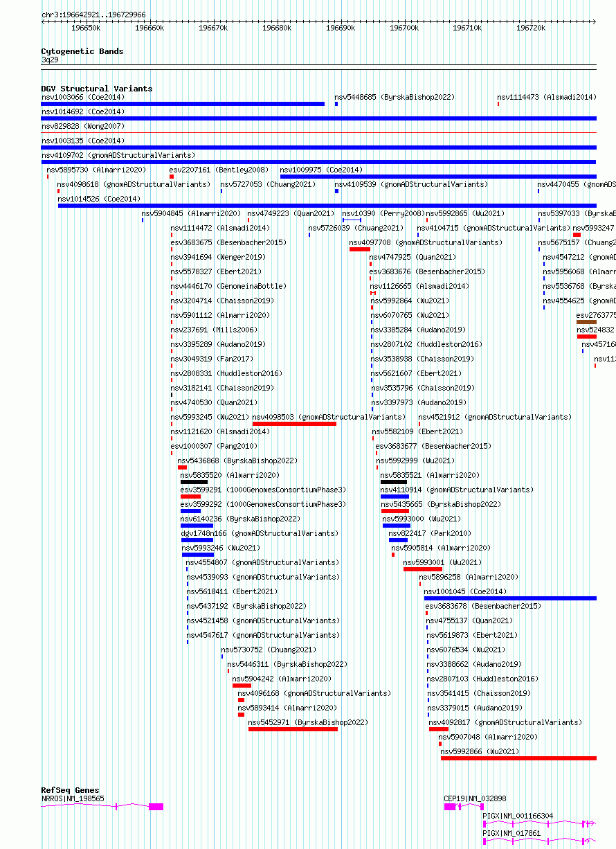
Task: Click nsv4104715 (gnomADStructuralVariants) label
Action: click(x=493, y=229)
